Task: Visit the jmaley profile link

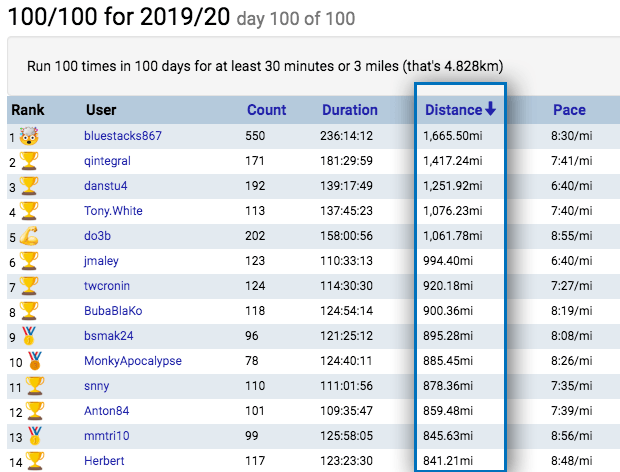Action: tap(103, 261)
